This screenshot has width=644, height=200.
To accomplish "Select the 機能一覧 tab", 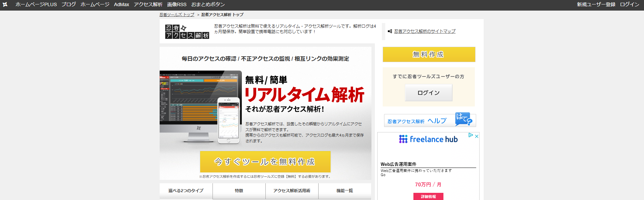I will (345, 191).
